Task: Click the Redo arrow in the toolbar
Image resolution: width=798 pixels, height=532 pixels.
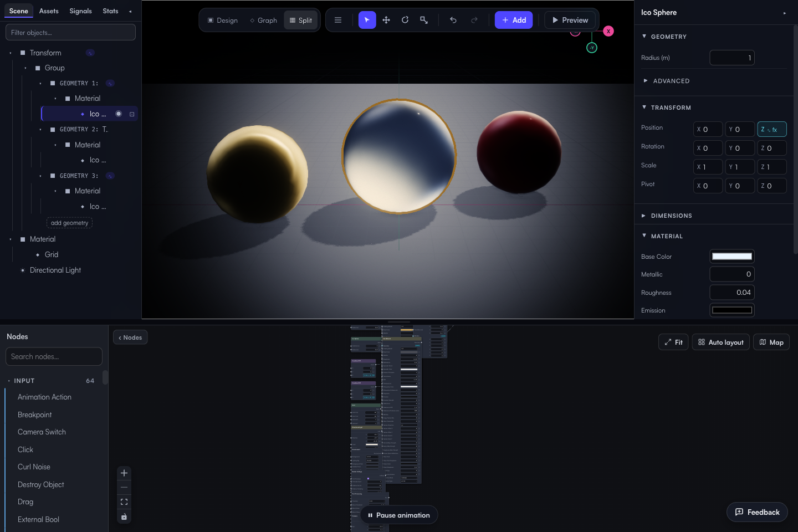Action: tap(474, 20)
